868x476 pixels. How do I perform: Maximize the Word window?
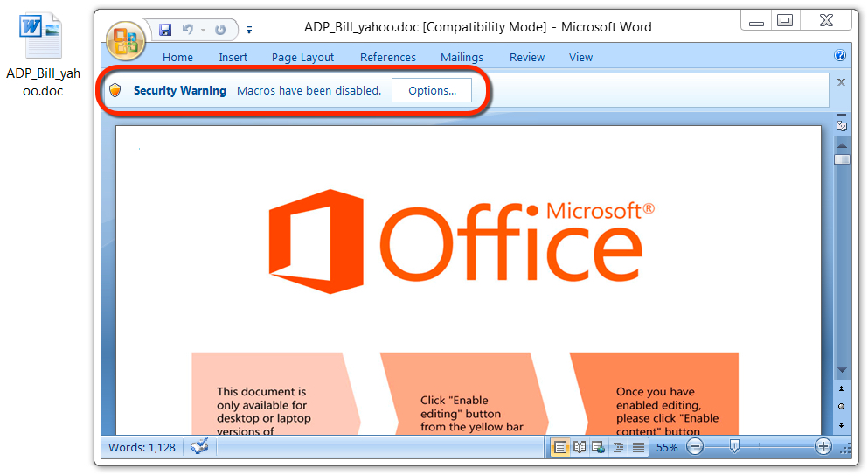pos(785,21)
